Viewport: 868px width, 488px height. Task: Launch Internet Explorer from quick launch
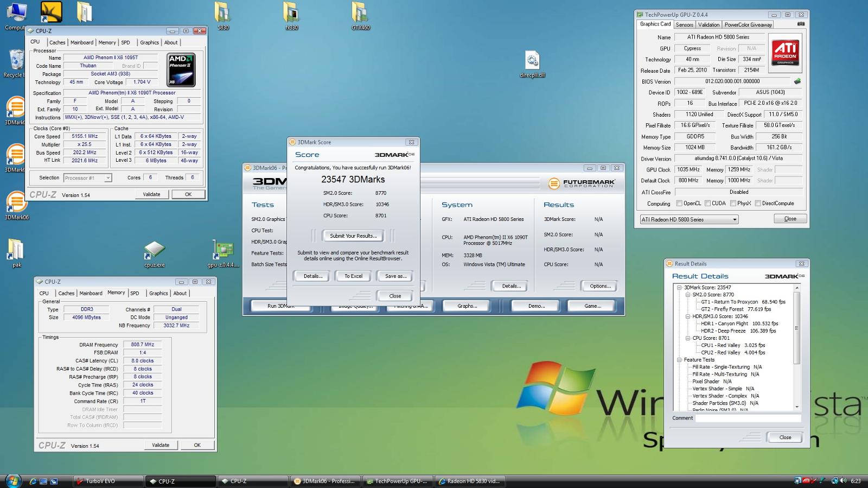[33, 481]
